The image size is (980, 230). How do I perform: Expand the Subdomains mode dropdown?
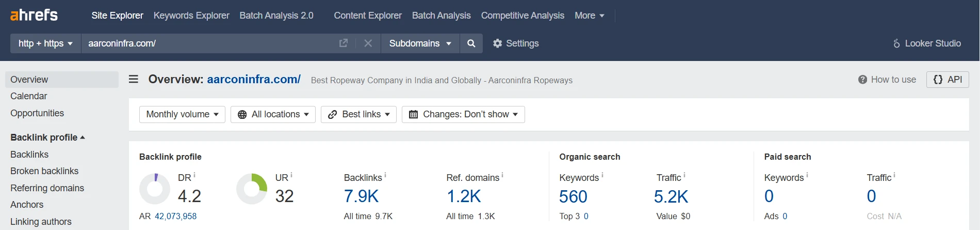(420, 43)
